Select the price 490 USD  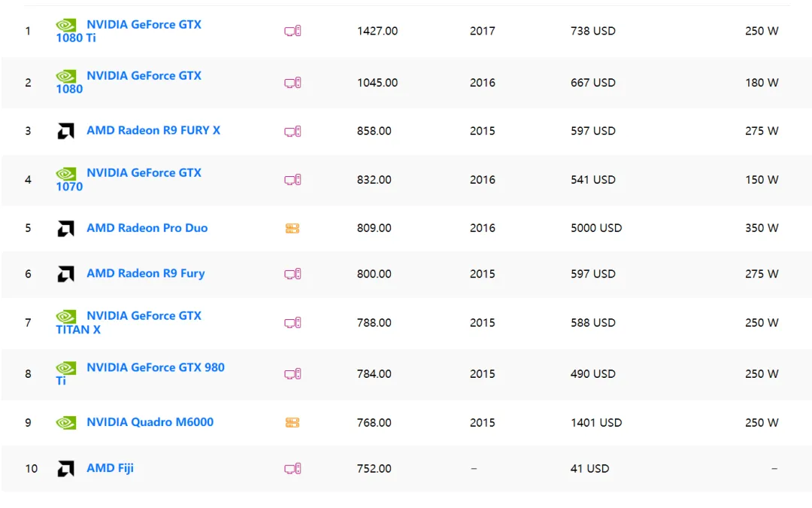click(x=593, y=374)
